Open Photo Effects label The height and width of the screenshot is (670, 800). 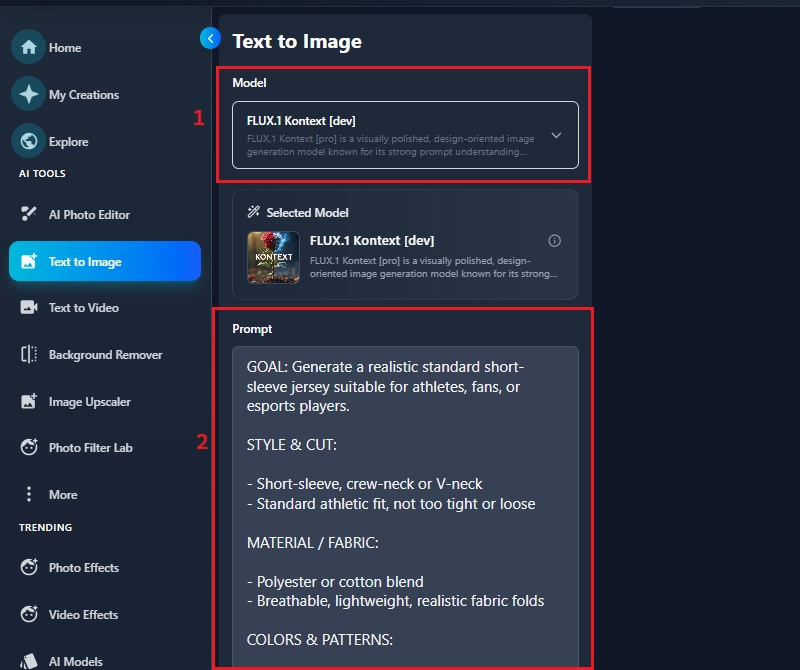coord(84,567)
